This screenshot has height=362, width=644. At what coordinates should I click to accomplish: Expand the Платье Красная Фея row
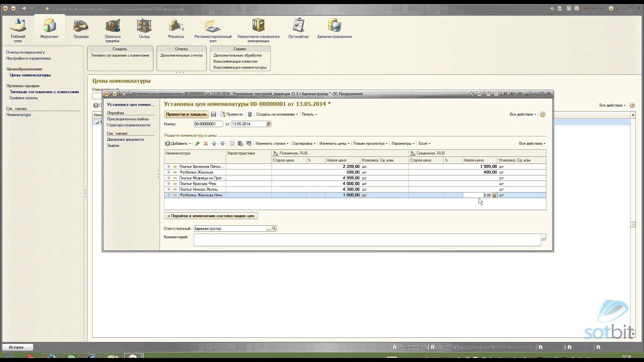pyautogui.click(x=169, y=184)
